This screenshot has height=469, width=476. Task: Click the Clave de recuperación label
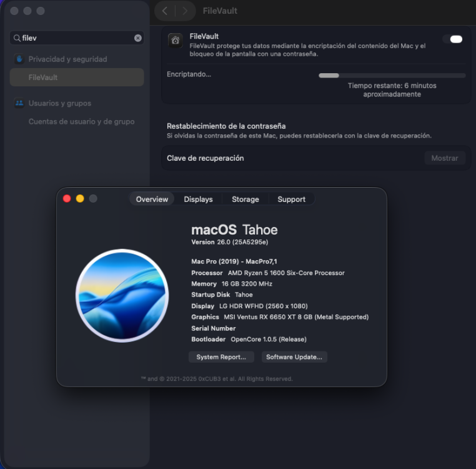(206, 158)
